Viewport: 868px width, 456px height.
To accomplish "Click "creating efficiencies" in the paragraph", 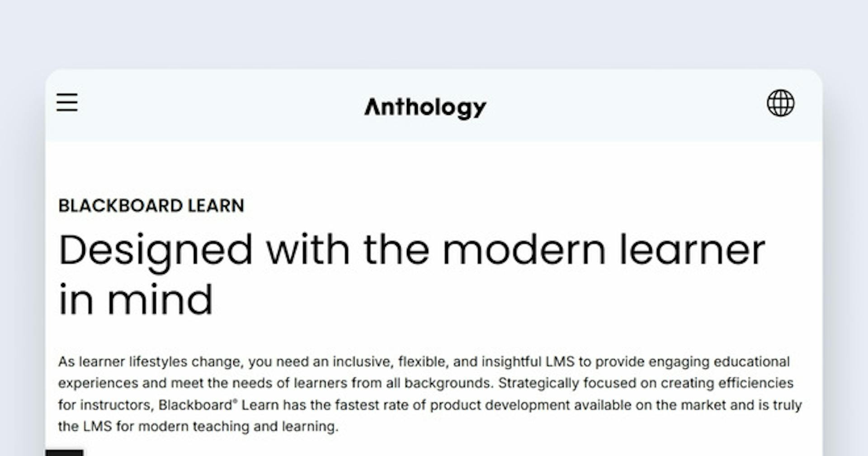I will point(726,383).
